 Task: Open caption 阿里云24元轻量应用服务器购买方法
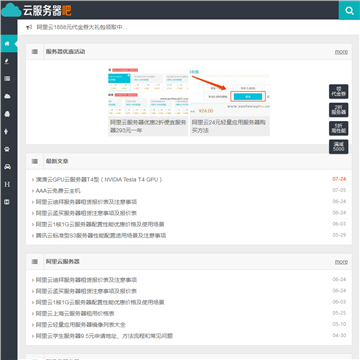(229, 126)
